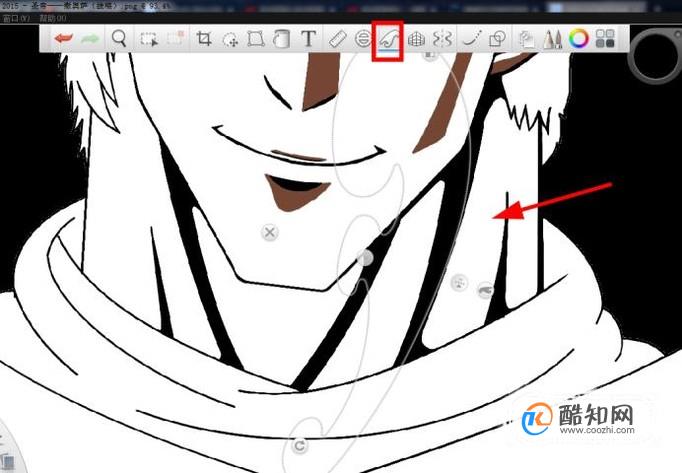Select the Text tool
Image resolution: width=682 pixels, height=473 pixels.
point(308,39)
